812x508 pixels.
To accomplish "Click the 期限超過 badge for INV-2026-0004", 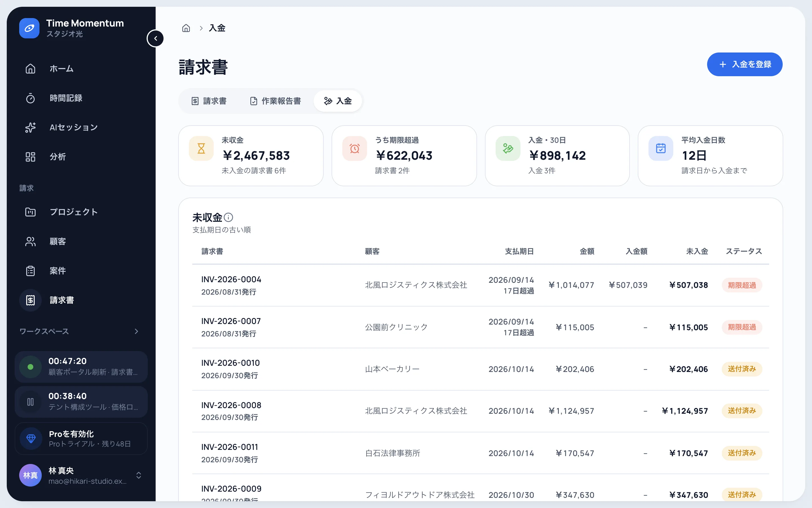I will [742, 285].
